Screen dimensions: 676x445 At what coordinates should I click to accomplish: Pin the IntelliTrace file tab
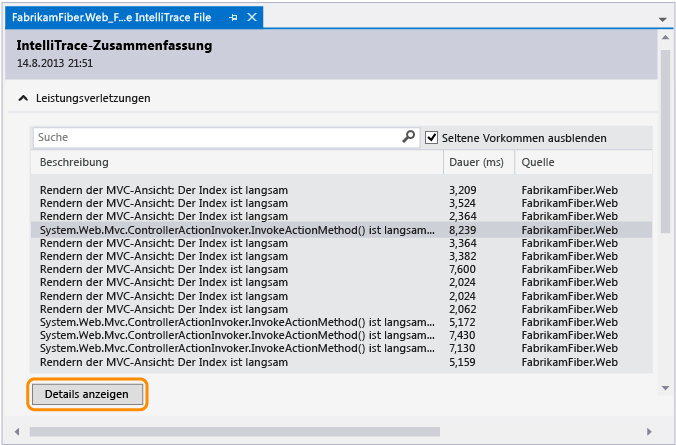coord(233,18)
